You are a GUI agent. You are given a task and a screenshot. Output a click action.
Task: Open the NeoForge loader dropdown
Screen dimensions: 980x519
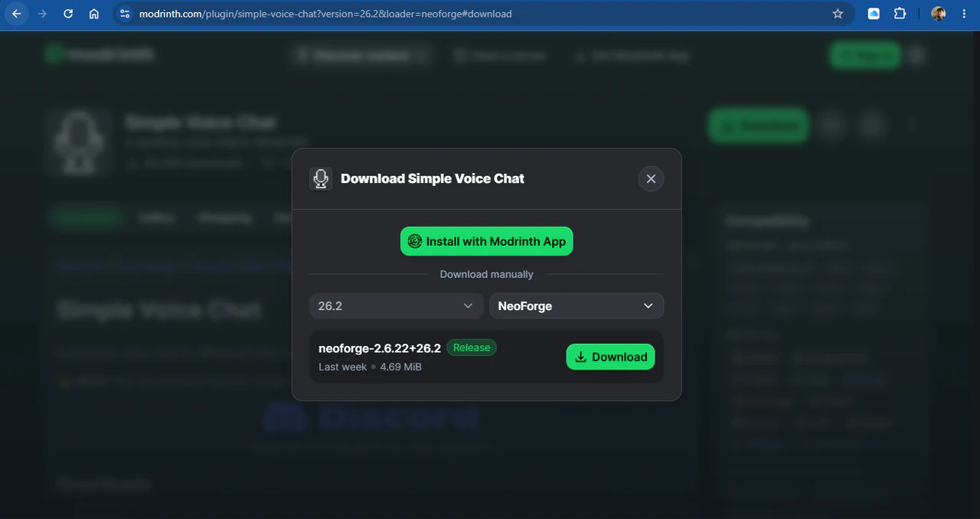[x=577, y=305]
